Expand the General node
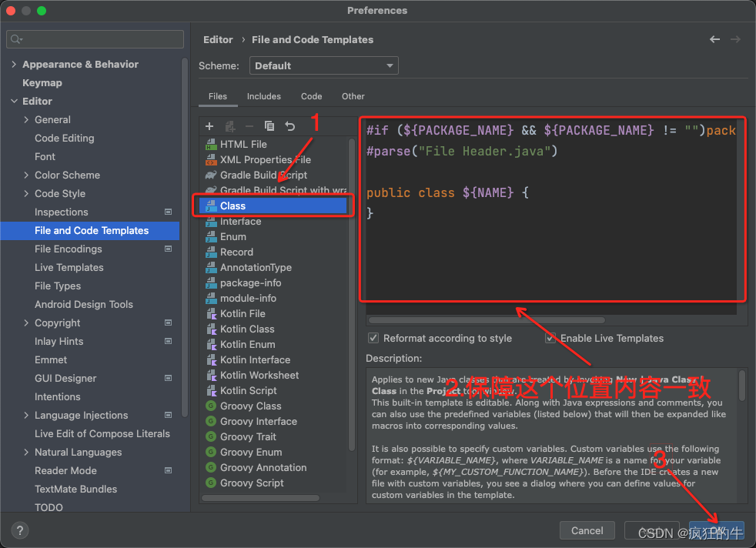 click(26, 119)
